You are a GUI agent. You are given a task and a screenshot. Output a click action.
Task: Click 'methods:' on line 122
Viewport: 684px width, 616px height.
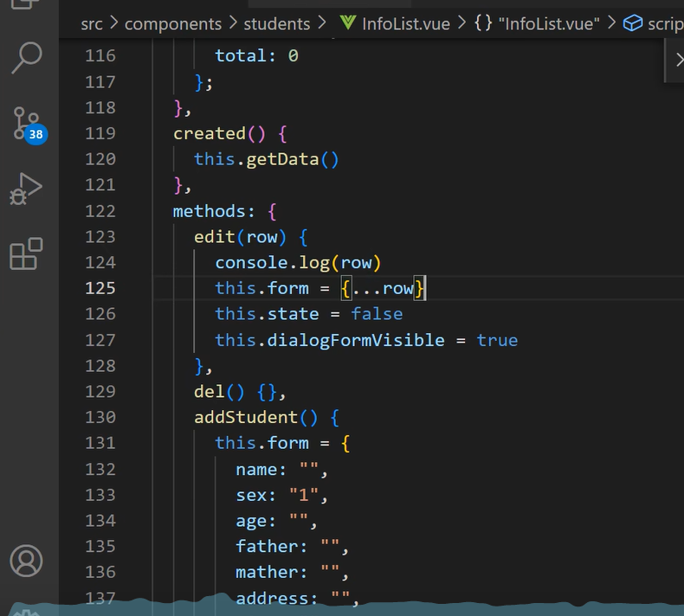pos(214,211)
